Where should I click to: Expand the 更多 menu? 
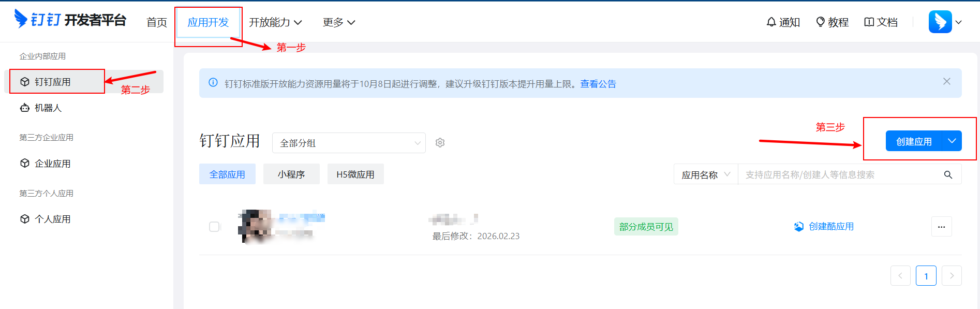coord(339,22)
